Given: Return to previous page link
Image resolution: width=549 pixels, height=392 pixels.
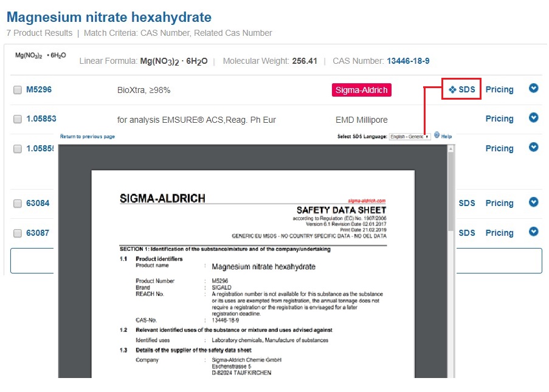Looking at the screenshot, I should click(88, 137).
